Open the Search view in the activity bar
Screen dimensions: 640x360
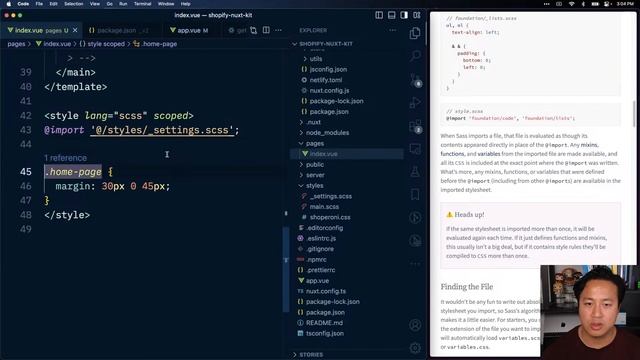415,56
